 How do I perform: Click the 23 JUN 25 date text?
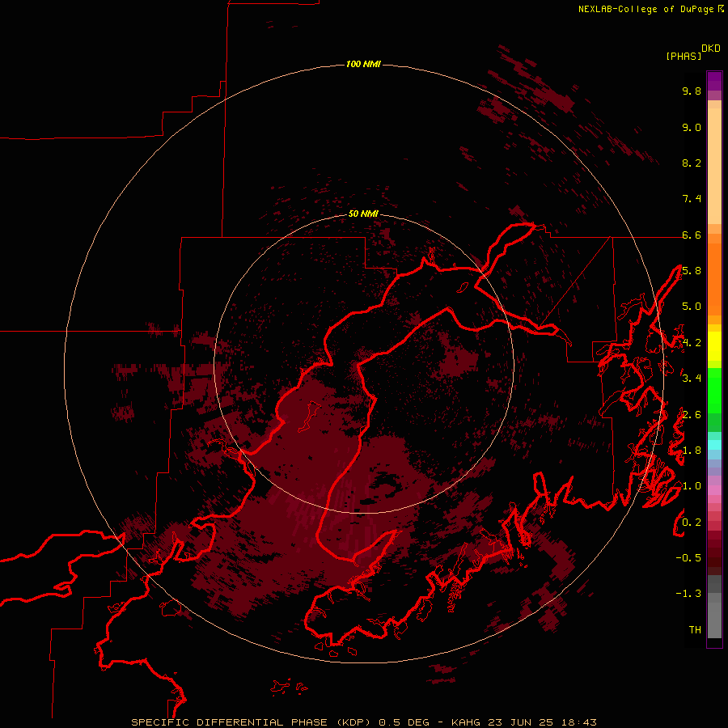tap(521, 722)
